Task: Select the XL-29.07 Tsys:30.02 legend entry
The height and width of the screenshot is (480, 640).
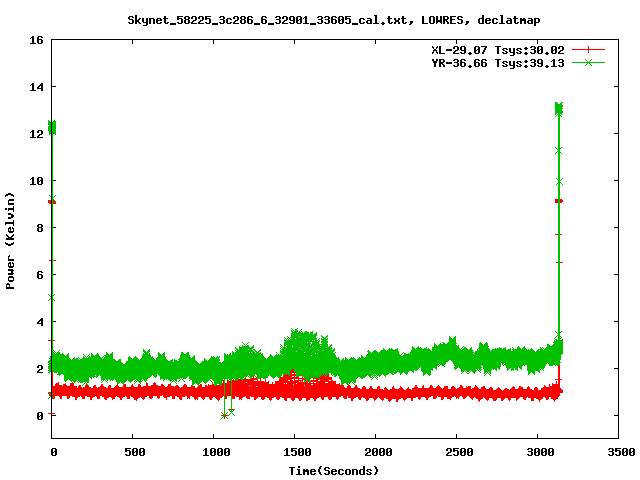Action: point(498,50)
